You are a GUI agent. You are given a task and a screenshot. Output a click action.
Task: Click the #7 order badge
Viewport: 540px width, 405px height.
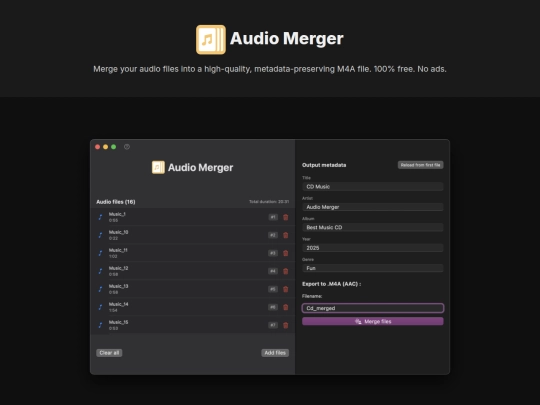click(273, 325)
